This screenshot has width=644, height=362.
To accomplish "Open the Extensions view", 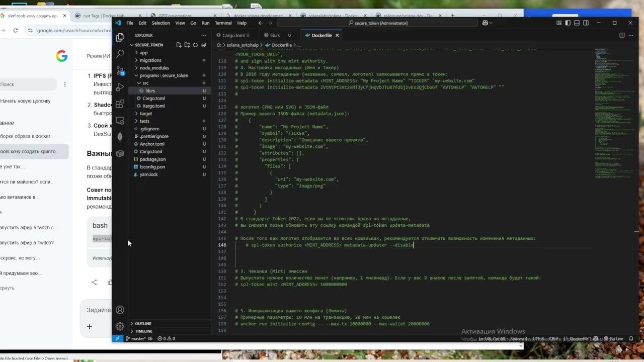I will (x=120, y=104).
